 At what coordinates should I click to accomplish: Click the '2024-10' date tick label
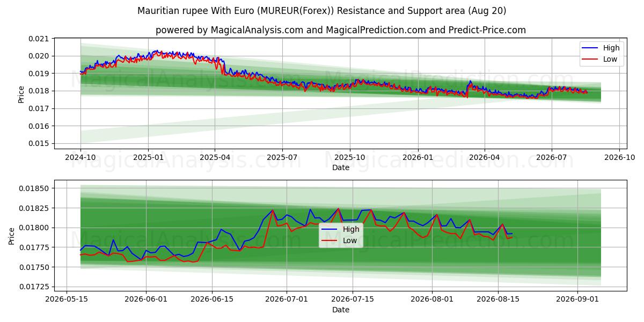click(80, 158)
